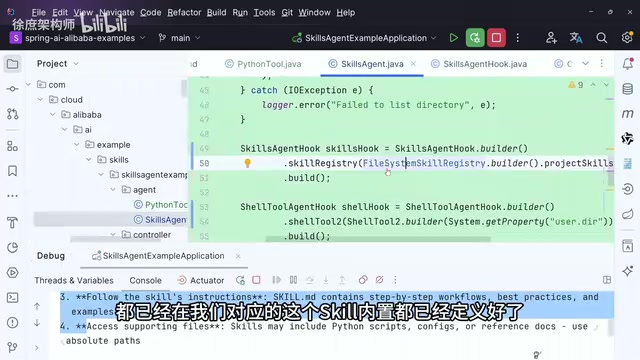Click the intention lightbulb on line 50
The width and height of the screenshot is (640, 360).
pos(247,163)
